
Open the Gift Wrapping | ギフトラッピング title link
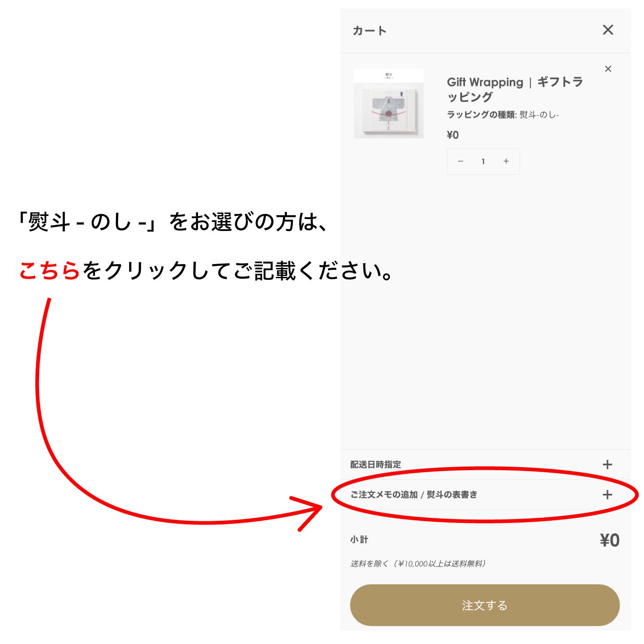515,89
